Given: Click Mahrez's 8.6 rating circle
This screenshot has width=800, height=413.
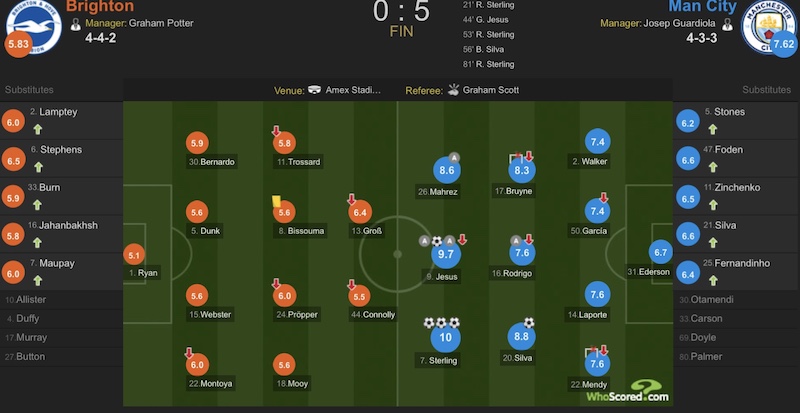Looking at the screenshot, I should 446,171.
